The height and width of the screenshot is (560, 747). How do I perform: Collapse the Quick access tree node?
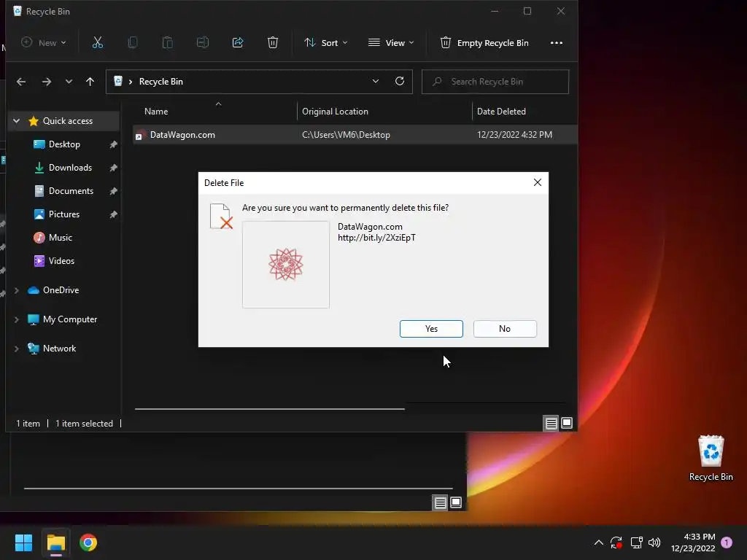17,121
